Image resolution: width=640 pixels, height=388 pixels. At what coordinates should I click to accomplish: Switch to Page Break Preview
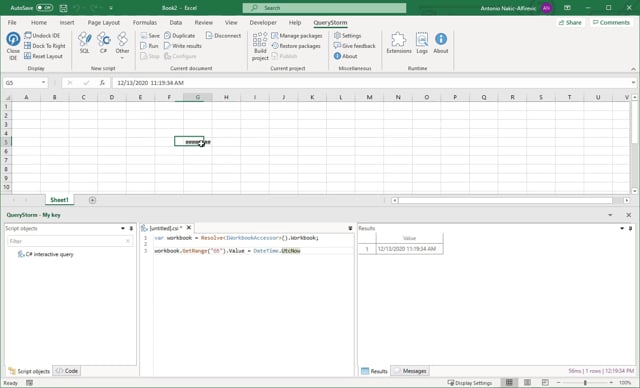click(x=545, y=383)
